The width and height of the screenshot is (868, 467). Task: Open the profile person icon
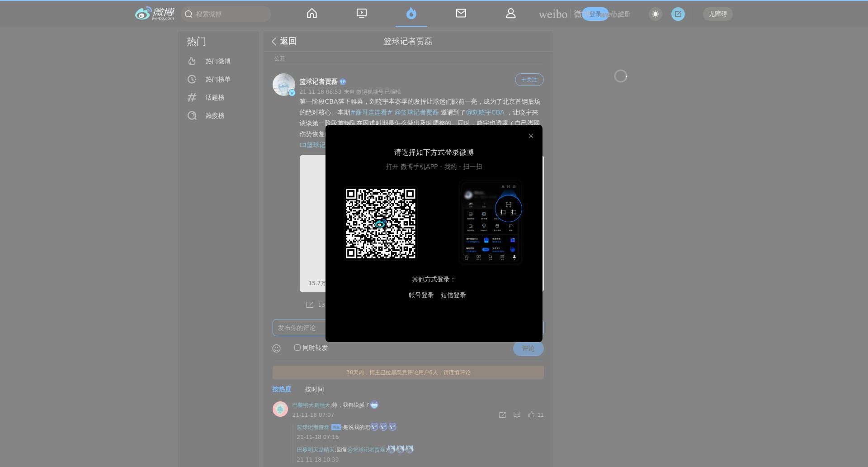511,14
